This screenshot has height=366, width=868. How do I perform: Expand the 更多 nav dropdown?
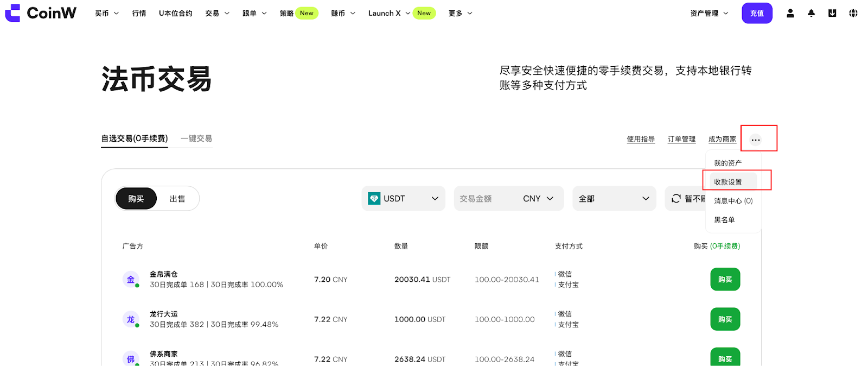point(461,13)
